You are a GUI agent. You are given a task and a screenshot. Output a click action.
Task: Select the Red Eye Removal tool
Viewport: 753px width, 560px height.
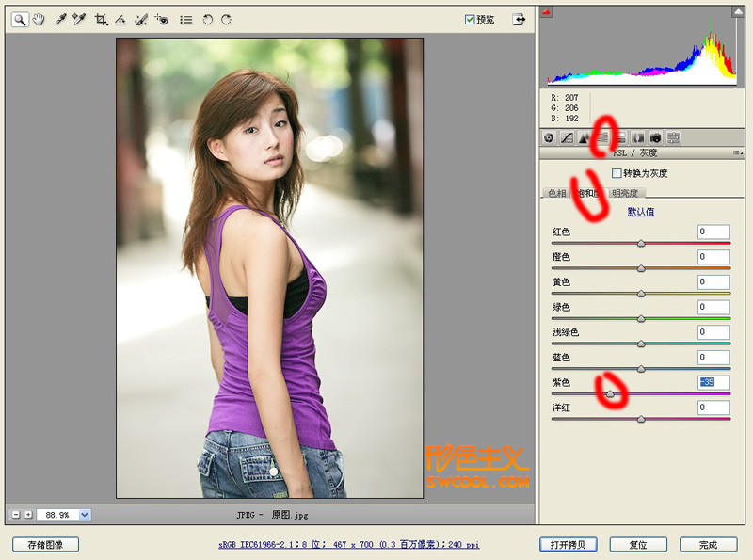point(161,20)
